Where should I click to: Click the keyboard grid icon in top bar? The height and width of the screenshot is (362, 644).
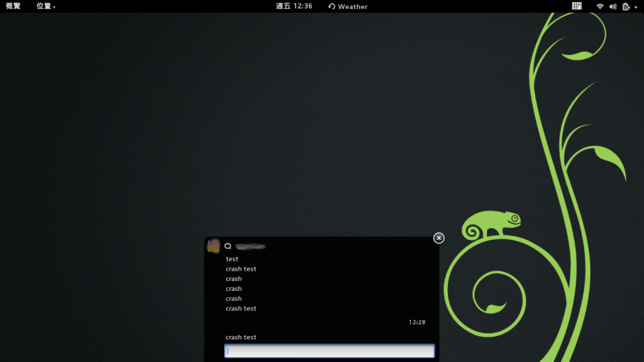click(x=577, y=6)
